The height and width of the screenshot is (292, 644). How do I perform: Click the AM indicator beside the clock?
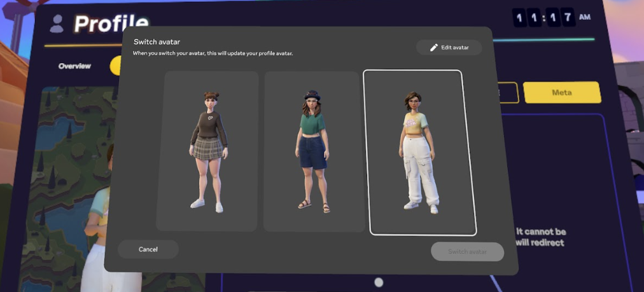point(584,17)
